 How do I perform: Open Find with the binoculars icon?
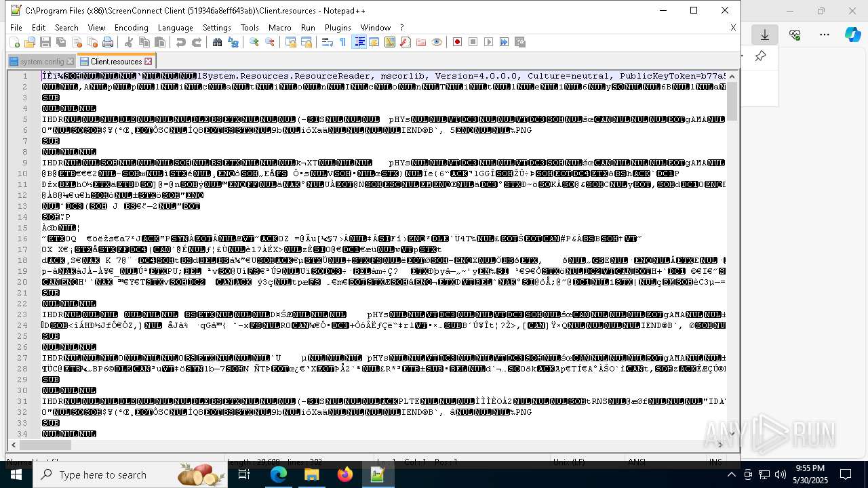click(218, 42)
